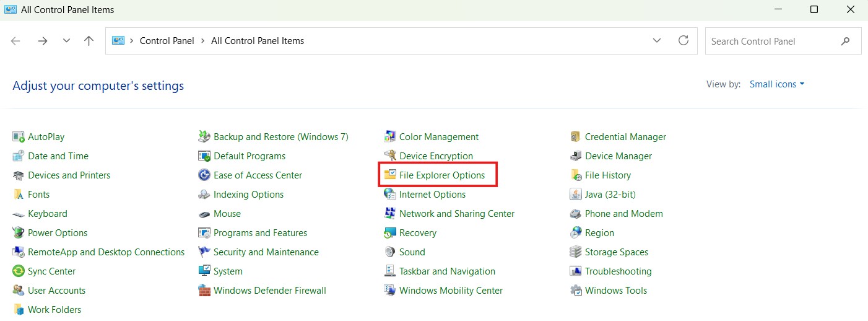Click the Internet Options globe icon

point(389,195)
